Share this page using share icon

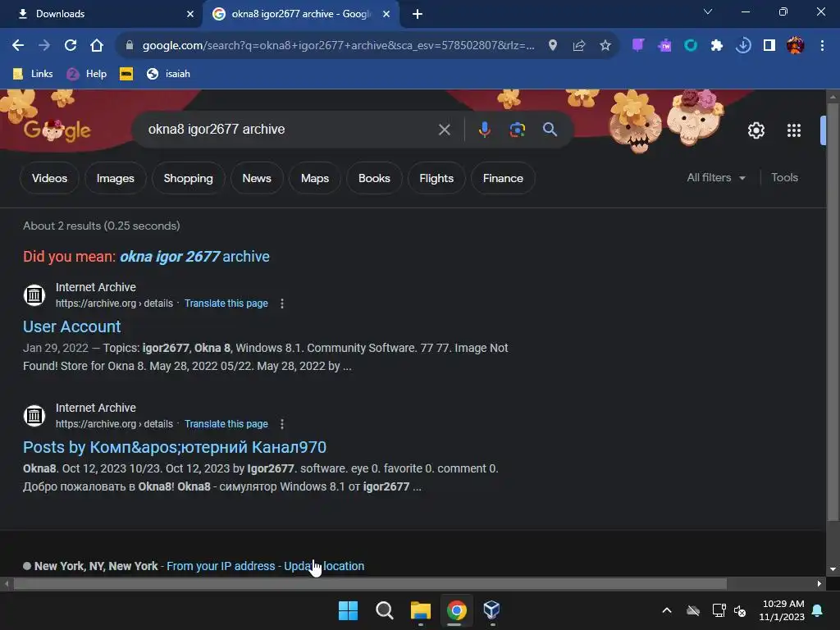click(x=579, y=46)
